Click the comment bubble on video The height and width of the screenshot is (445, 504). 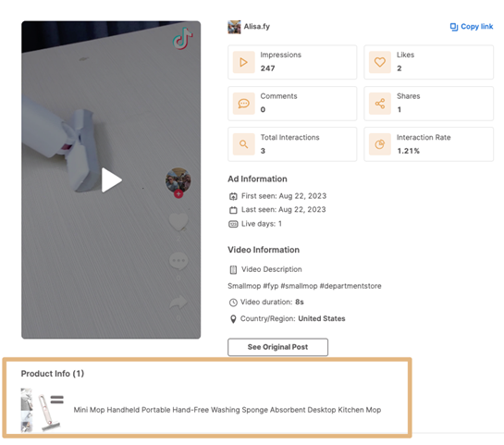point(178,261)
